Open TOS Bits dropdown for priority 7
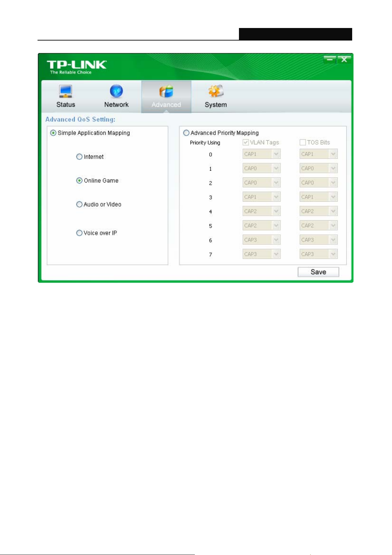Viewport: 392px width, 555px height. tap(319, 254)
